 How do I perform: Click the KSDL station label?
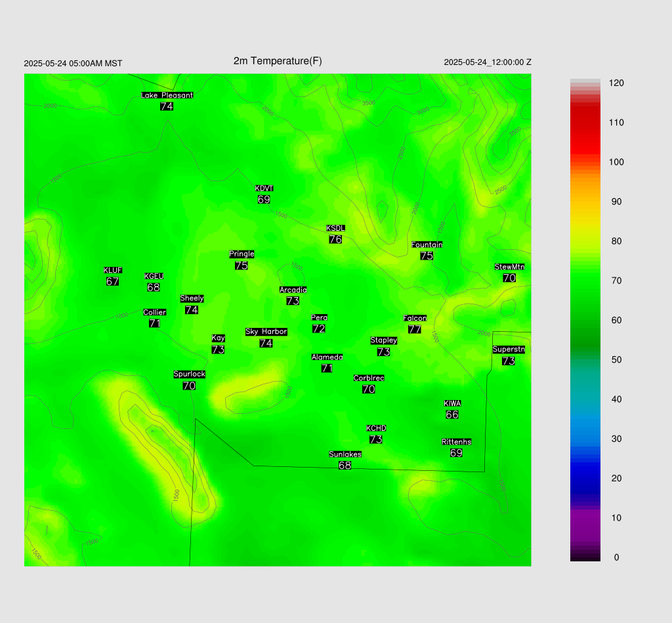tap(335, 228)
